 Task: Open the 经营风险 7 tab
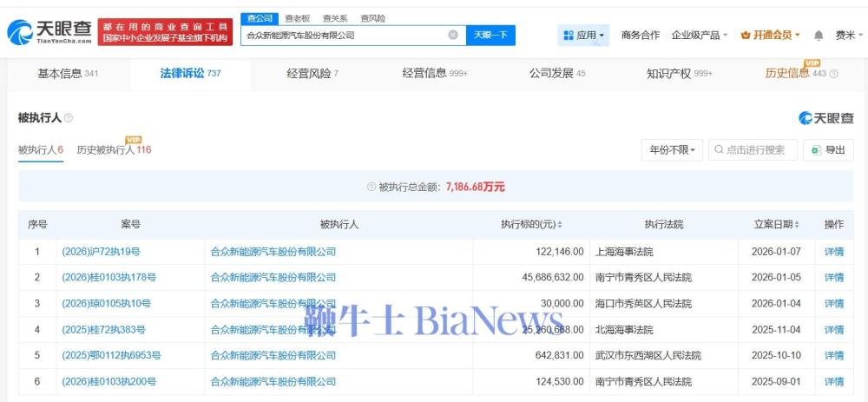(x=312, y=74)
